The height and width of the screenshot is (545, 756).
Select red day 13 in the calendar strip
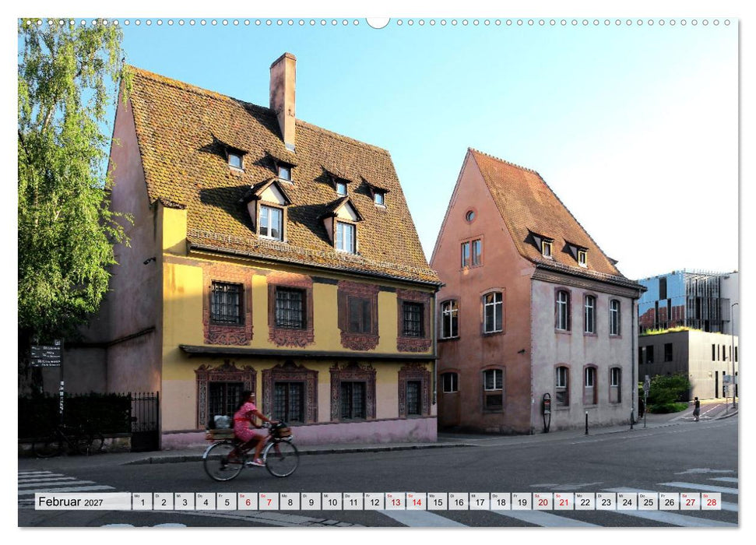(x=396, y=501)
